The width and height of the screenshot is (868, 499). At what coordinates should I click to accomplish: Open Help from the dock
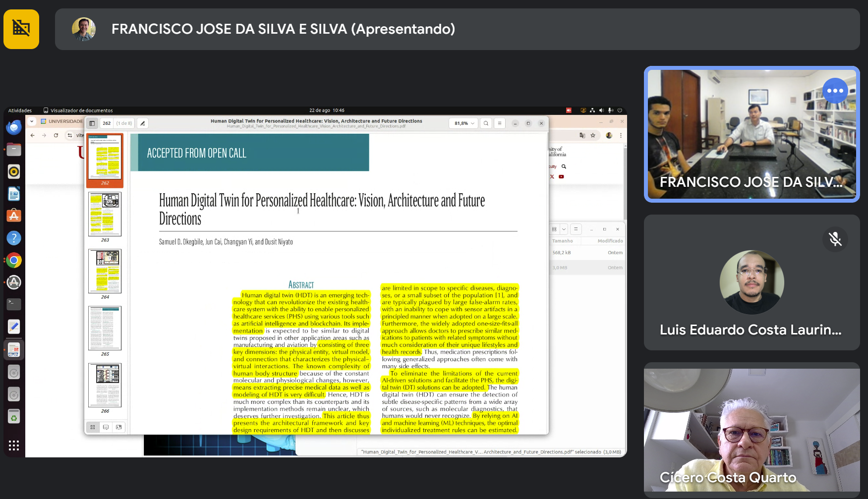pyautogui.click(x=14, y=238)
